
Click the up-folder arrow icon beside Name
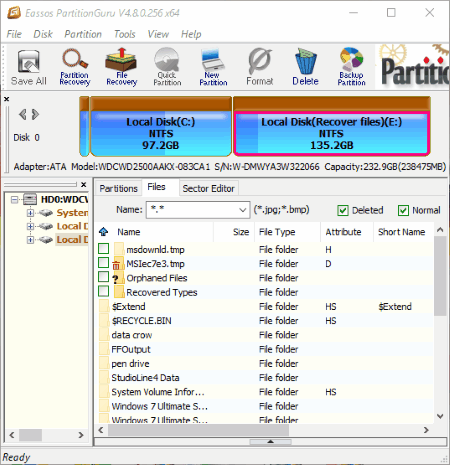click(x=104, y=231)
